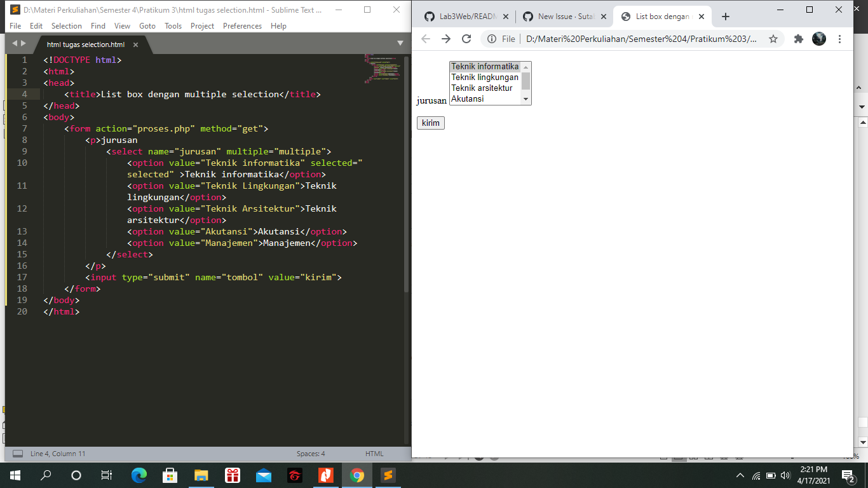Click the list box scroll-down arrow

[x=526, y=98]
